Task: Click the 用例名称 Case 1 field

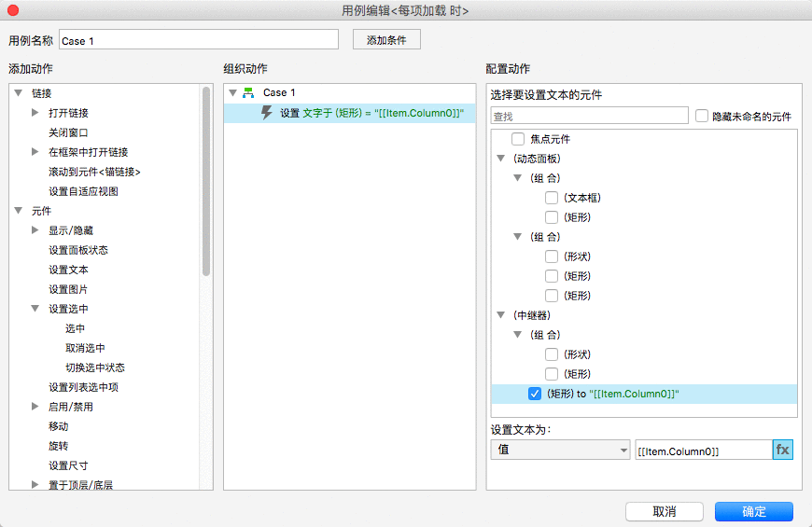Action: pyautogui.click(x=199, y=40)
